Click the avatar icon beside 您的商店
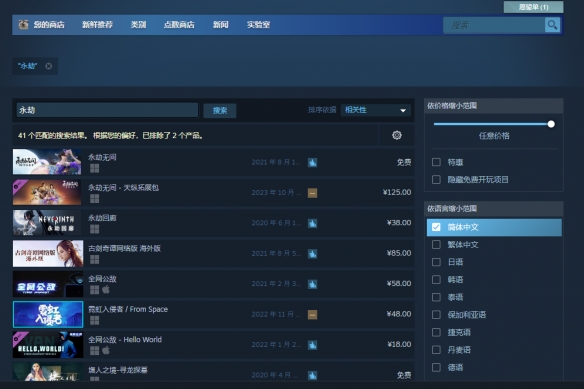 pos(23,25)
